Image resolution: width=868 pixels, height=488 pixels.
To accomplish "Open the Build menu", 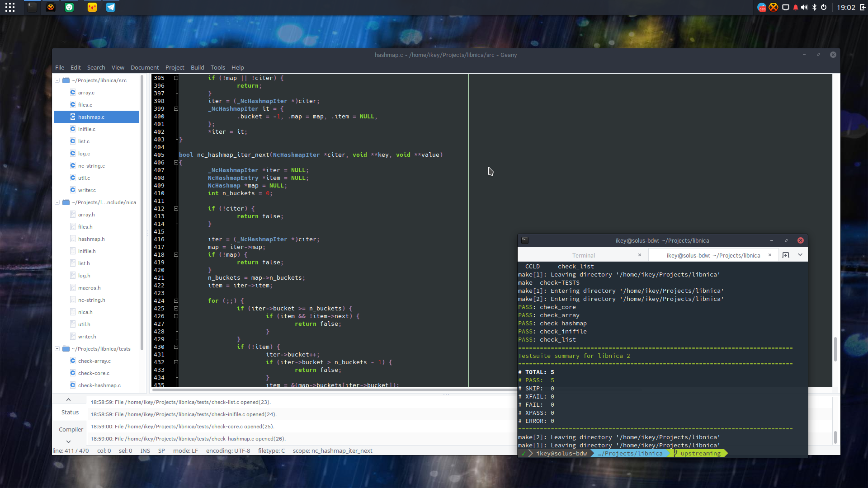I will pyautogui.click(x=198, y=67).
